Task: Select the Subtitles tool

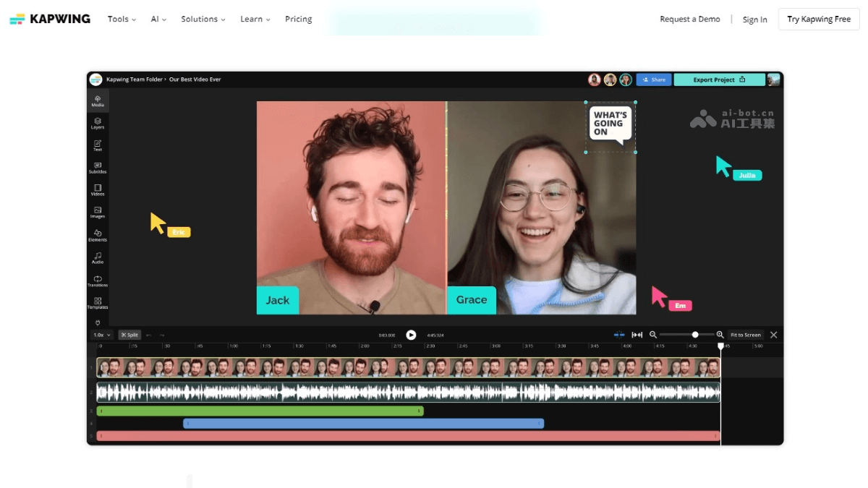Action: 98,168
